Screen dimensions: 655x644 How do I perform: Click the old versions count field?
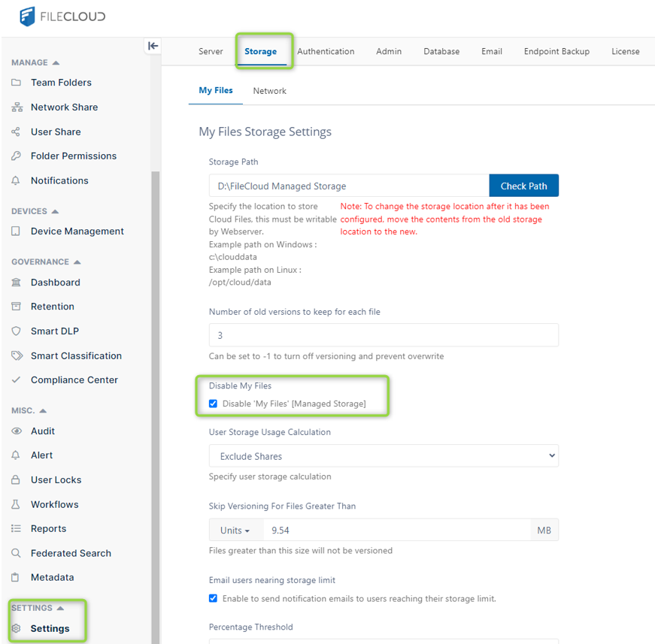[x=384, y=335]
